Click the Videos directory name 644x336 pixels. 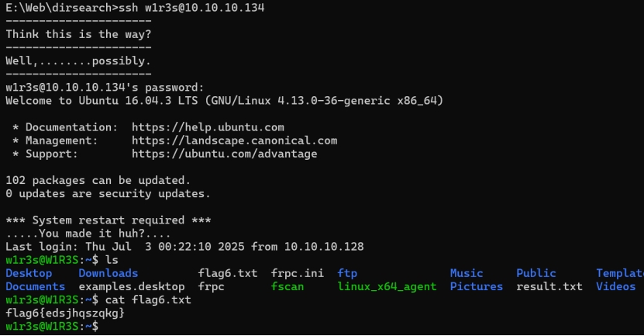[x=615, y=286]
